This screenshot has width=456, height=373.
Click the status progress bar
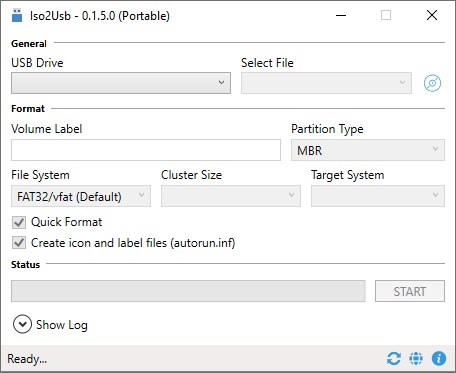(x=188, y=291)
